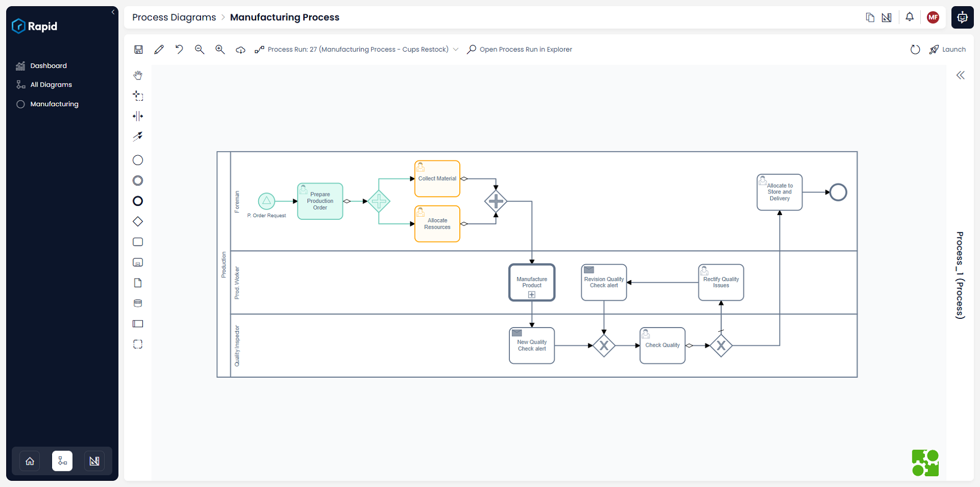980x487 pixels.
Task: Activate the hand pan tool
Action: pos(138,75)
